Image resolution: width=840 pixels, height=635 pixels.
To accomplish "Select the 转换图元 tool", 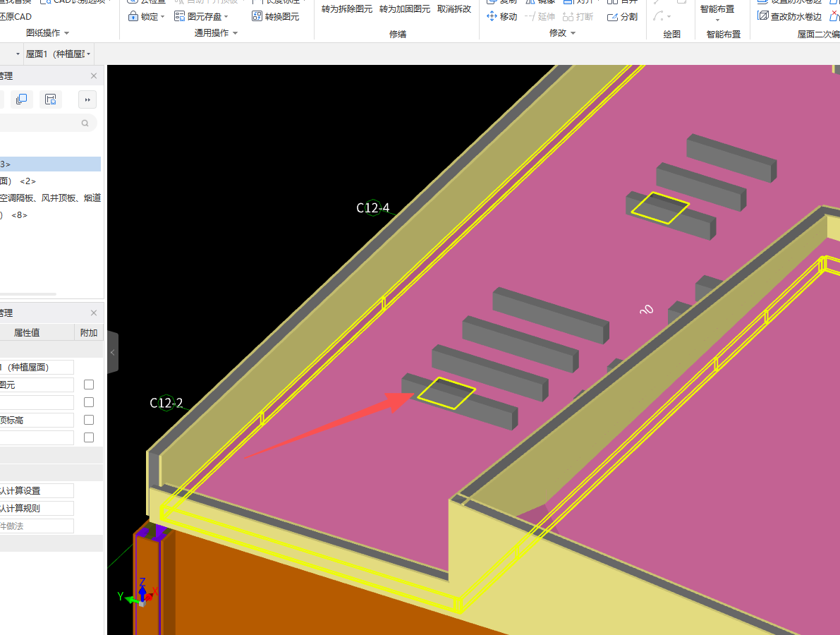I will tap(275, 17).
